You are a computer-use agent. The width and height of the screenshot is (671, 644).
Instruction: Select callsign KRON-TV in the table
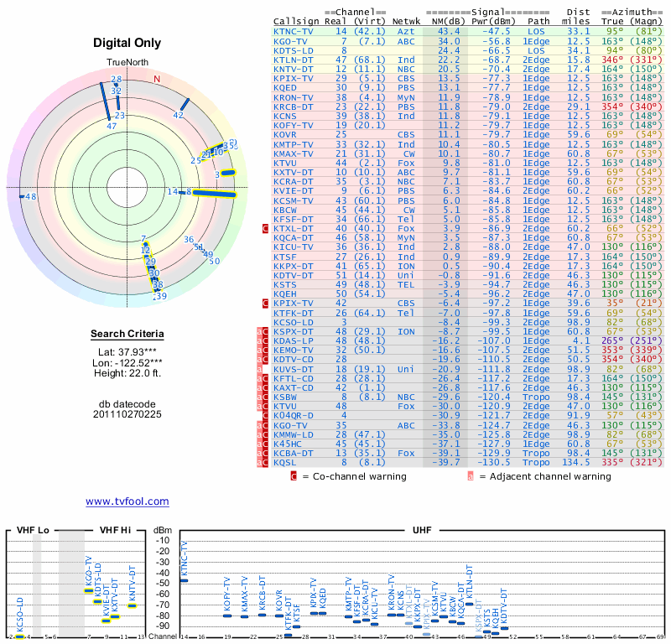(x=294, y=97)
